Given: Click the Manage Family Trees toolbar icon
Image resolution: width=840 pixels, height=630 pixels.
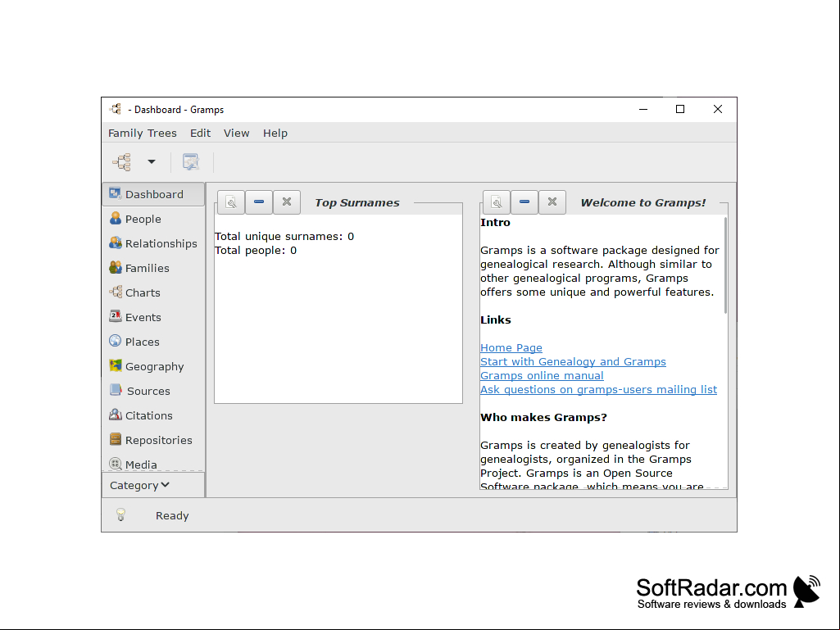Looking at the screenshot, I should (x=122, y=161).
